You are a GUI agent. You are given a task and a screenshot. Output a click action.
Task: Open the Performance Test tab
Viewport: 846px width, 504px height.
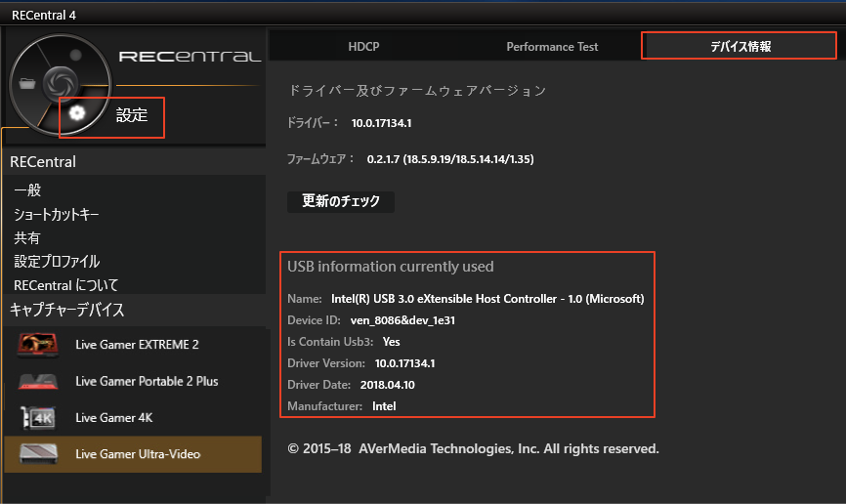(552, 47)
